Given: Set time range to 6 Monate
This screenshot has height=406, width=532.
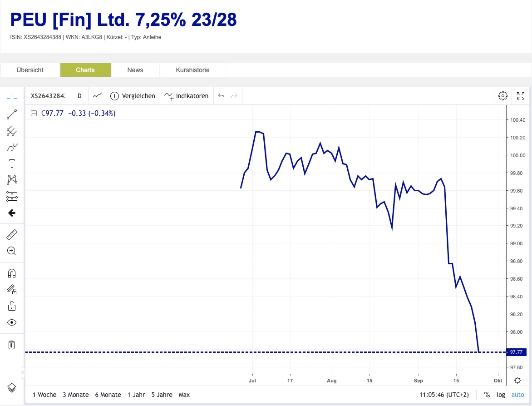Looking at the screenshot, I should coord(108,395).
